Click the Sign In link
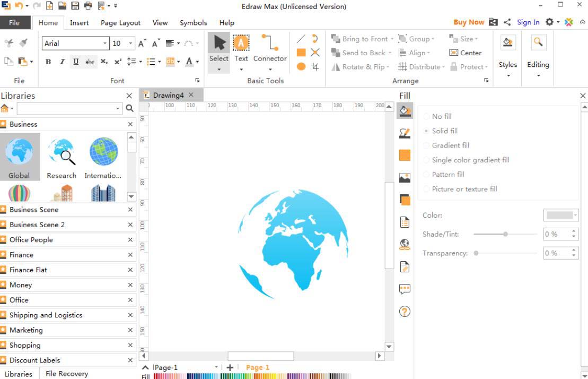 528,22
